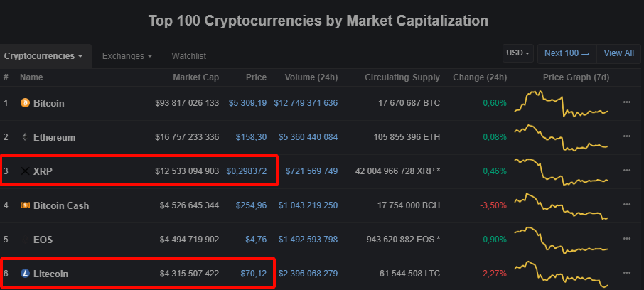Click the XRP logo icon
This screenshot has width=644, height=290.
pos(25,171)
